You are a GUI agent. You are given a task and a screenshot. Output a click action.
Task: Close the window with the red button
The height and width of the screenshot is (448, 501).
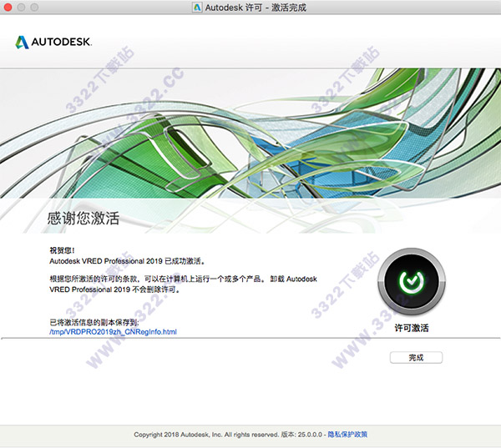[10, 7]
